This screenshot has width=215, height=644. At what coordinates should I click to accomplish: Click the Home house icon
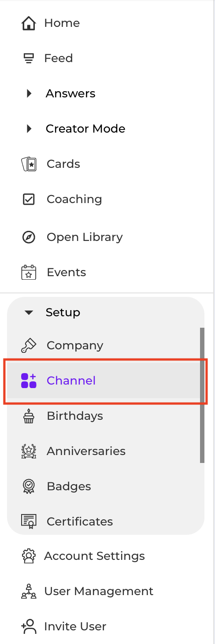pos(29,23)
